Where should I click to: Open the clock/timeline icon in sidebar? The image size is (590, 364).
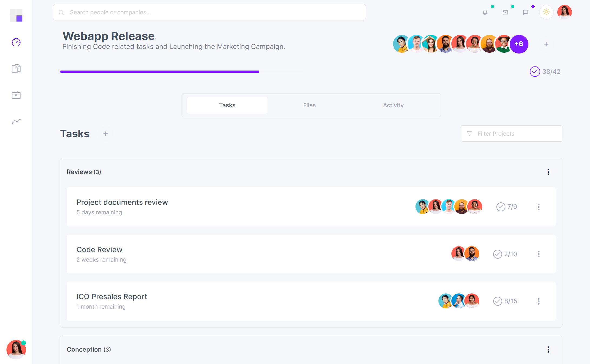pos(16,42)
